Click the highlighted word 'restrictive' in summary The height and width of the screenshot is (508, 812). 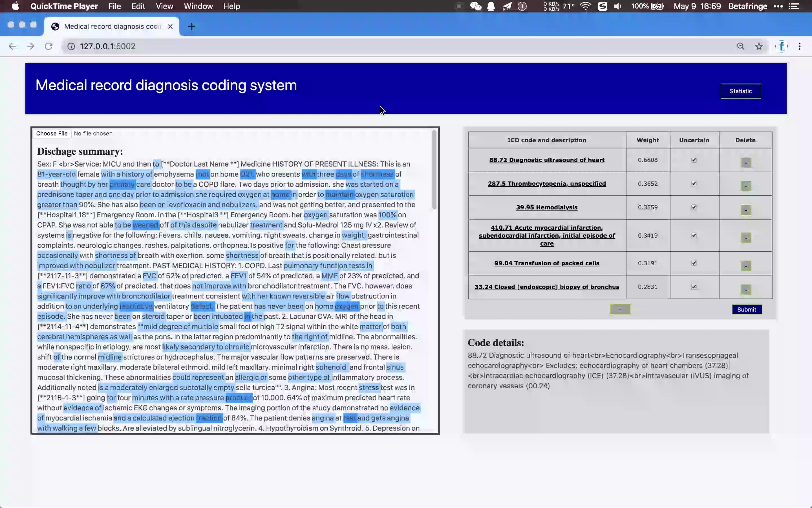(x=136, y=306)
